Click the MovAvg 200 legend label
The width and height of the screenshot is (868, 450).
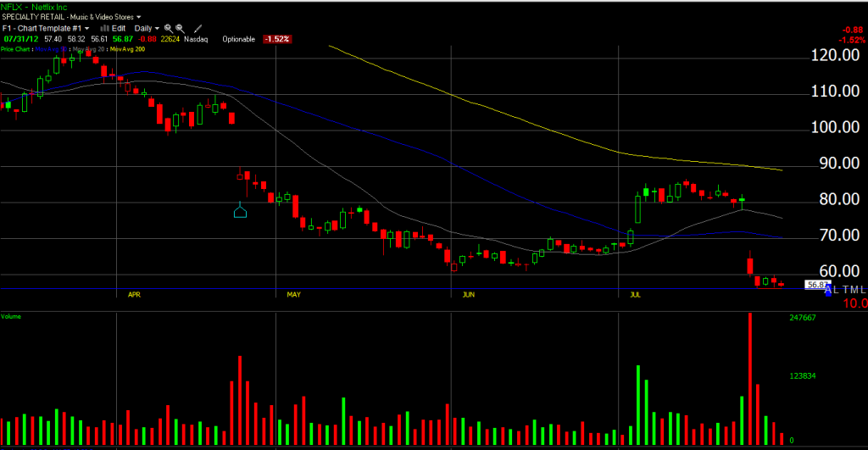(x=127, y=49)
